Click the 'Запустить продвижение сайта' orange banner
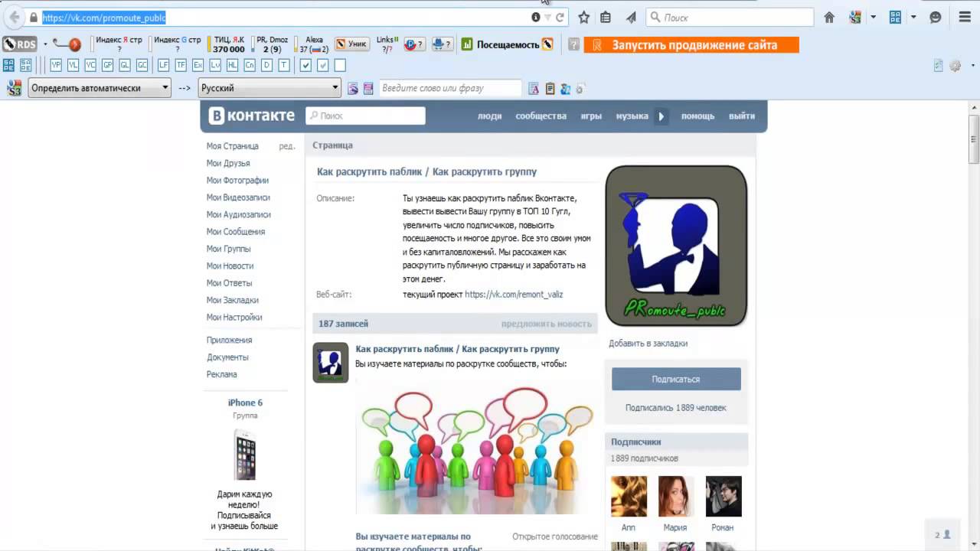The height and width of the screenshot is (551, 980). point(691,45)
